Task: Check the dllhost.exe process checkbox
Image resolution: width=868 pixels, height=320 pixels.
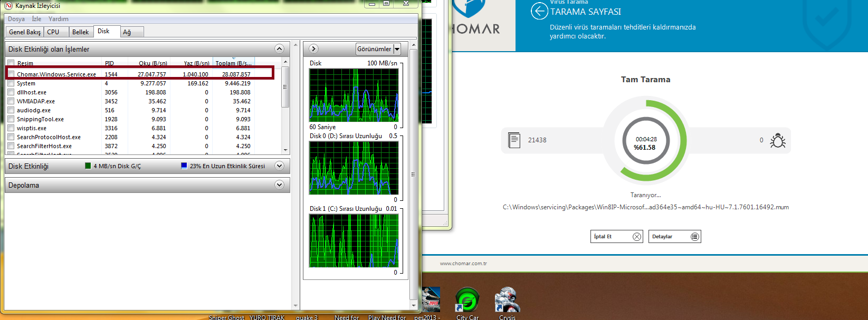Action: click(x=11, y=92)
